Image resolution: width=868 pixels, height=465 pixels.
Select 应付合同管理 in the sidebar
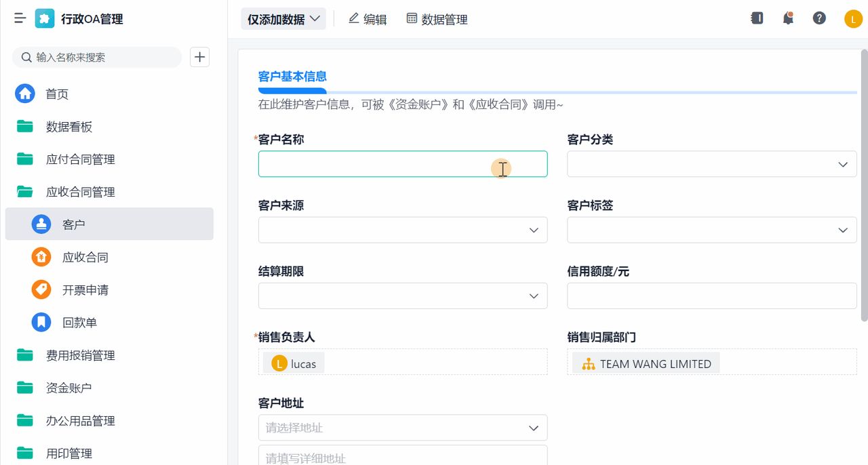(x=81, y=159)
